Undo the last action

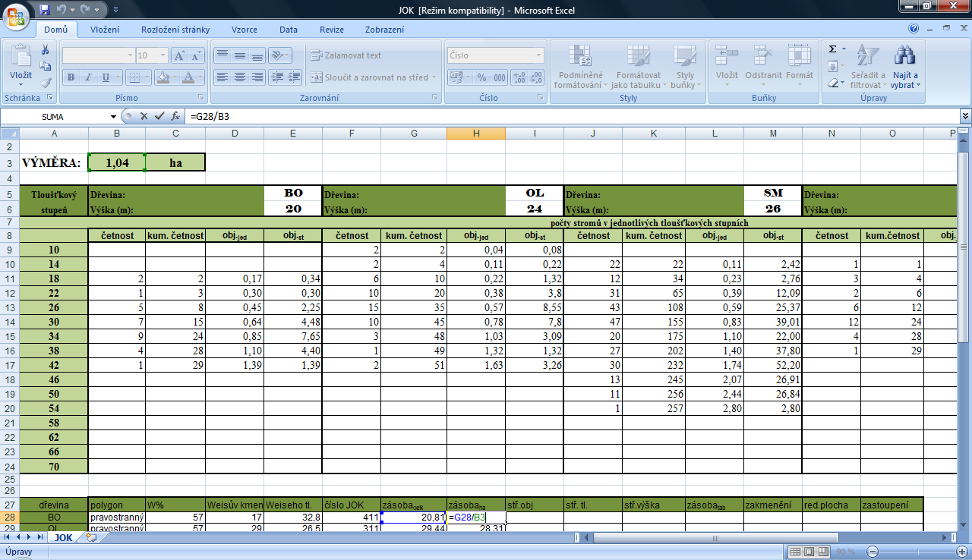click(x=62, y=10)
